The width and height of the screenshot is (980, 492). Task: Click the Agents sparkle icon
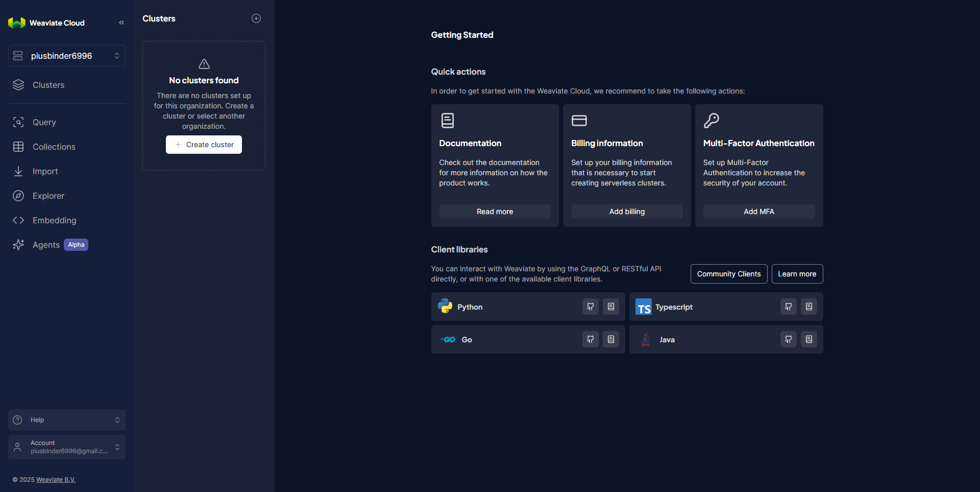18,245
